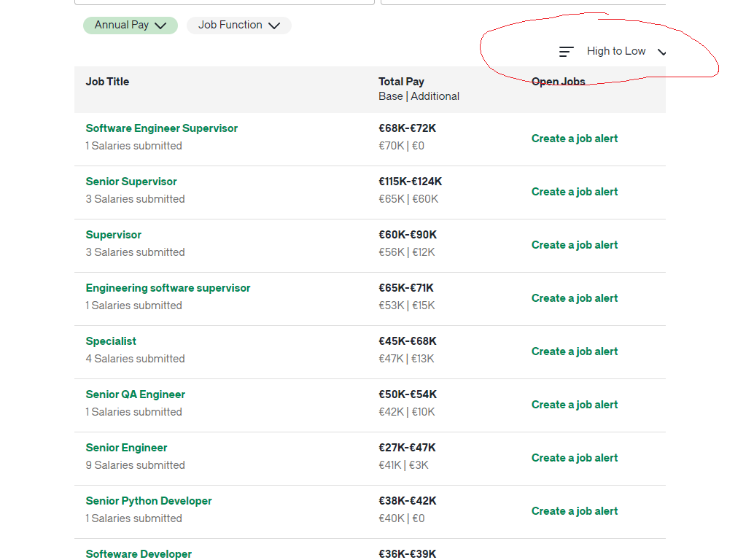Image resolution: width=754 pixels, height=560 pixels.
Task: Open Senior Supervisor job title link
Action: (131, 182)
